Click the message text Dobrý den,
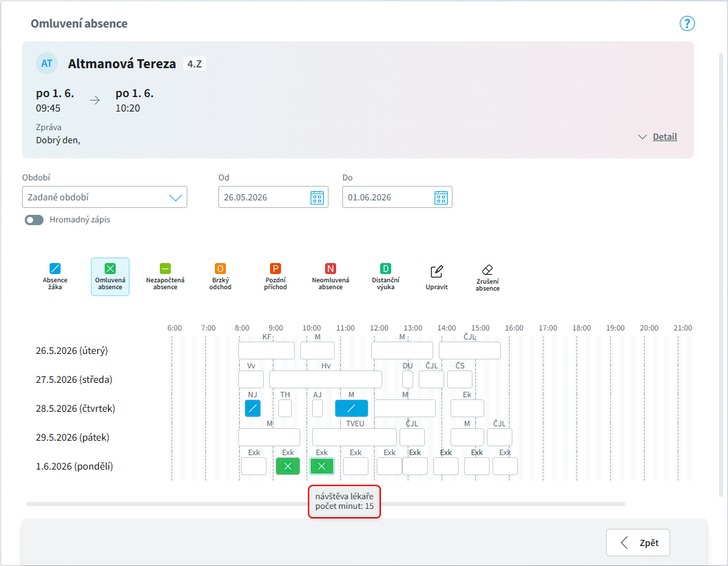Viewport: 728px width, 566px height. [58, 140]
